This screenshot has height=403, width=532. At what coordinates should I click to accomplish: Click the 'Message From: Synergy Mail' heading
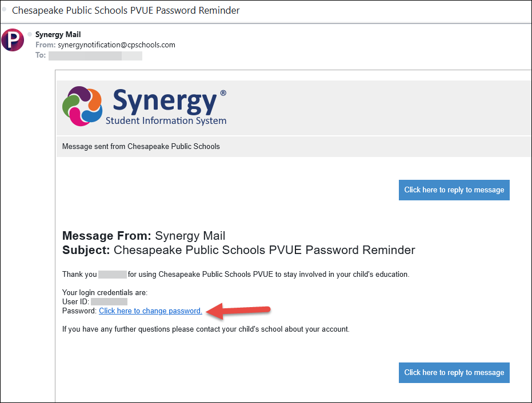click(x=143, y=236)
